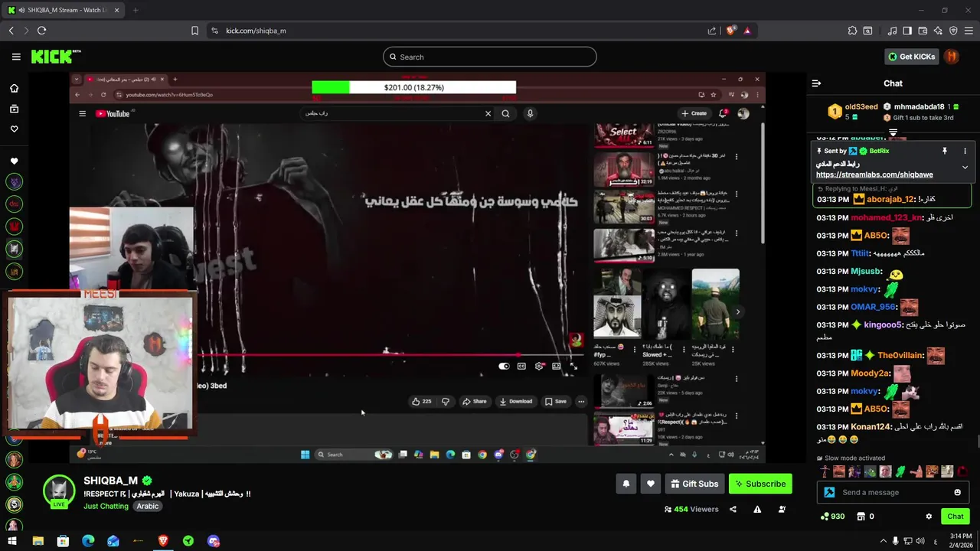
Task: Click username Moody2a in chat
Action: coord(871,373)
